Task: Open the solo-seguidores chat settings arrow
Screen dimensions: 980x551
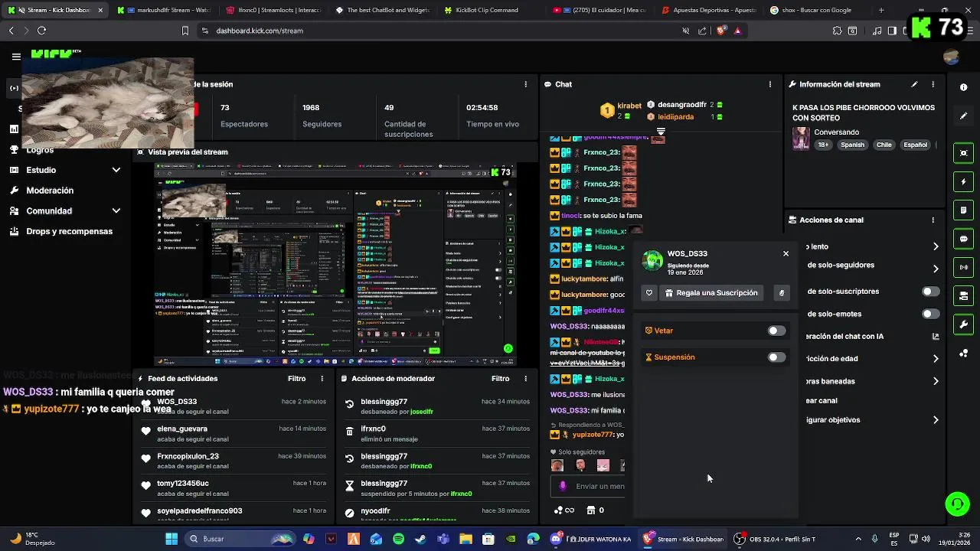Action: click(x=936, y=269)
